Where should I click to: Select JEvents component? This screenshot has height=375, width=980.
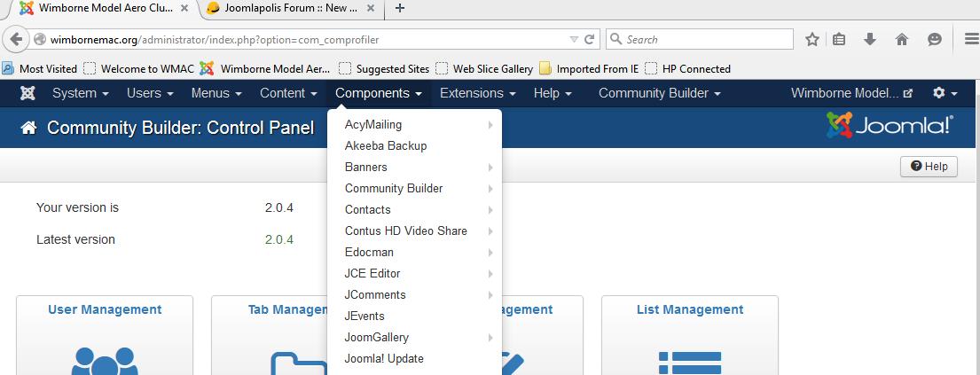pyautogui.click(x=414, y=316)
